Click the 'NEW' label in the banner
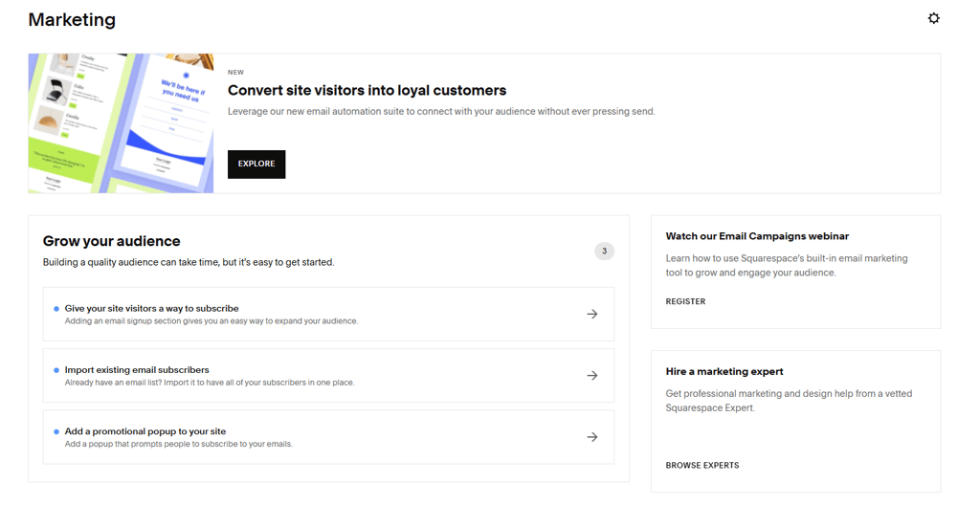 235,73
